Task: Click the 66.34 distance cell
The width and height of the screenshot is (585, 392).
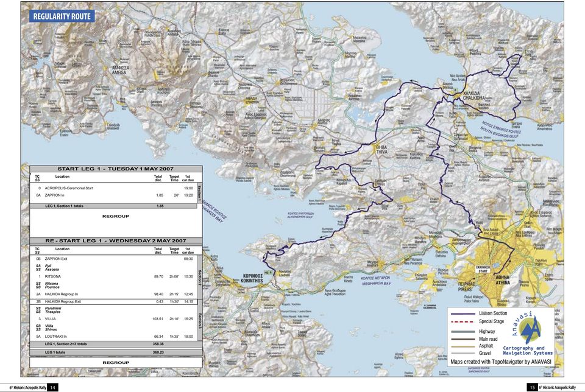Action: (159, 337)
